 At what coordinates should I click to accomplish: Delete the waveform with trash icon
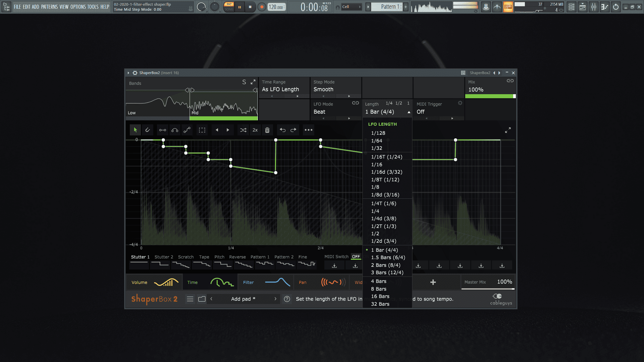point(267,130)
